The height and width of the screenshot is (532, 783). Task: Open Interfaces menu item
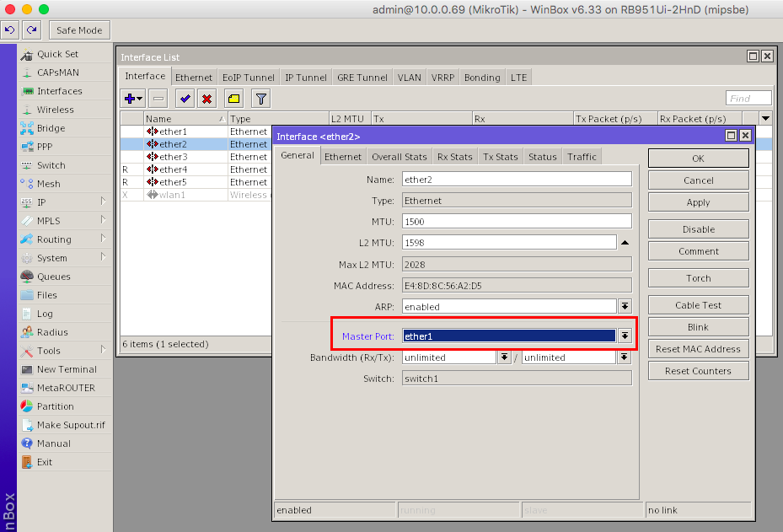pyautogui.click(x=60, y=91)
